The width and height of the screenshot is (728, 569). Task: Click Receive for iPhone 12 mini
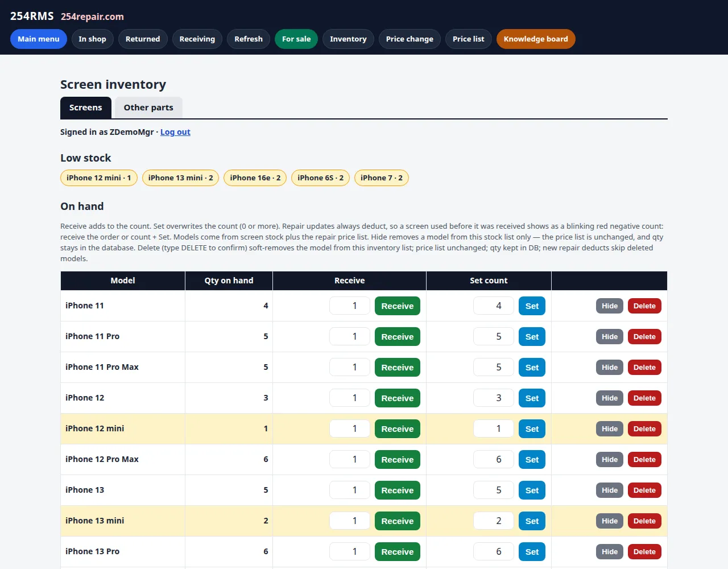[x=398, y=429]
